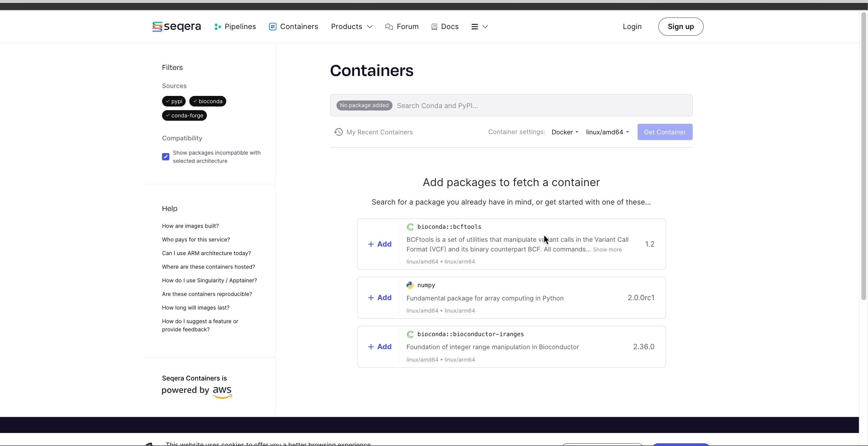The width and height of the screenshot is (868, 446).
Task: Click the Get Container button
Action: click(x=665, y=131)
